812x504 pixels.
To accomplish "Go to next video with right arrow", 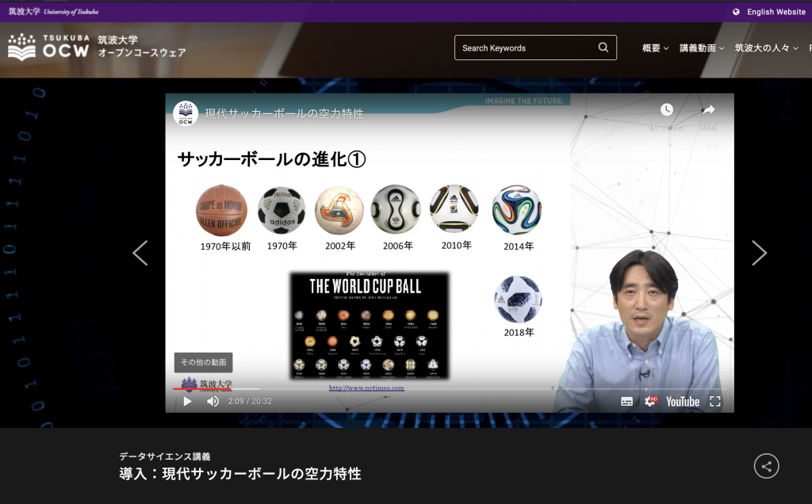I will click(x=759, y=253).
